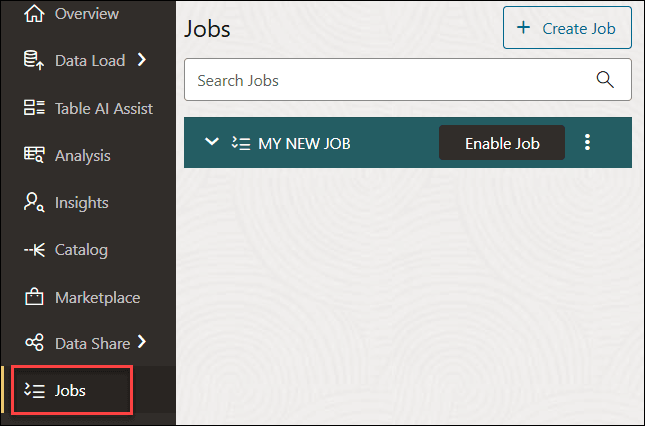Collapse the MY NEW JOB row chevron
Viewport: 645px width, 426px height.
[211, 142]
